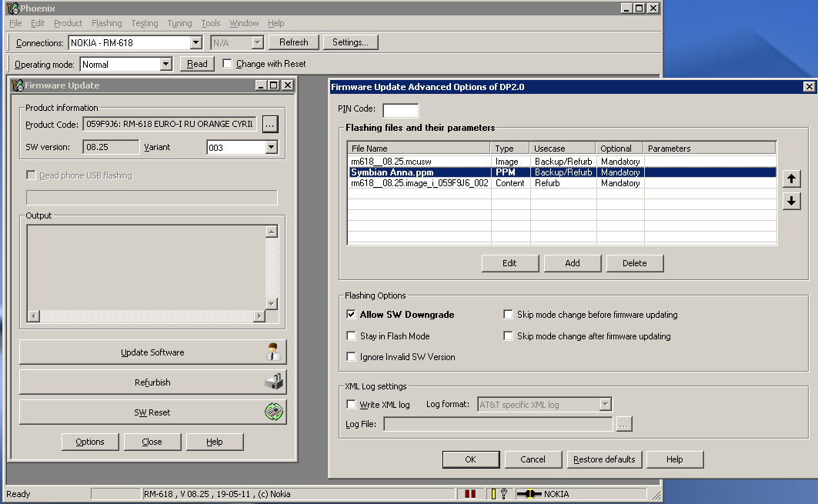Click the PIN Code input field
The image size is (818, 504).
401,110
